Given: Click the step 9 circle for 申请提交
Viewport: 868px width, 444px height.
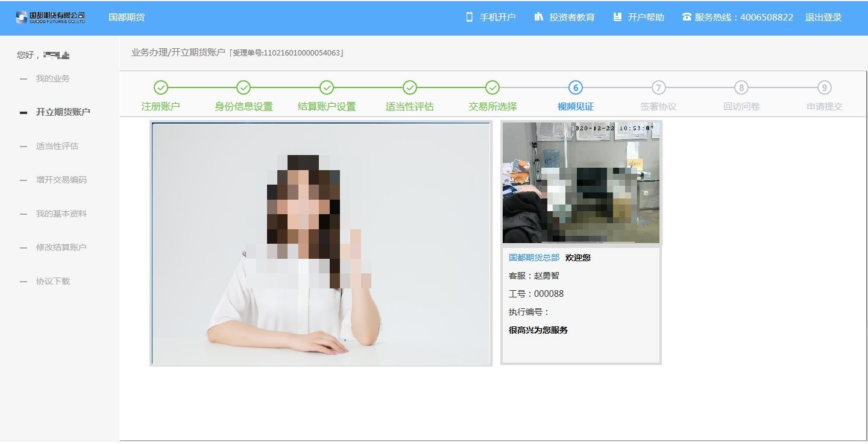Looking at the screenshot, I should [825, 87].
